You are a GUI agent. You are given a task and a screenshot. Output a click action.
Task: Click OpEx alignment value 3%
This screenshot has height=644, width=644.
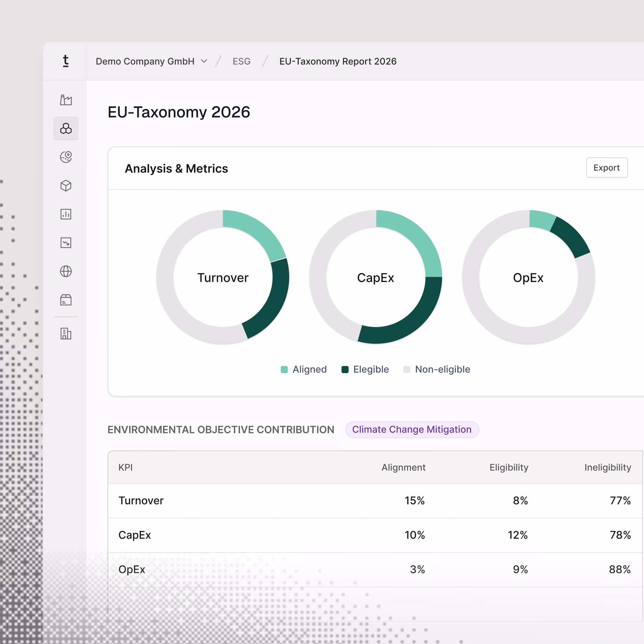[418, 569]
